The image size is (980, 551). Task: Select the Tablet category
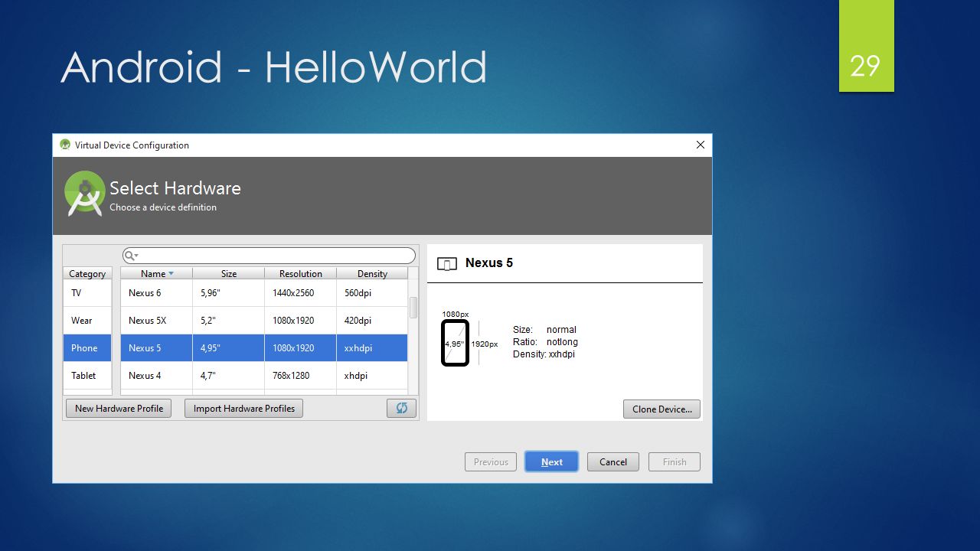coord(87,376)
